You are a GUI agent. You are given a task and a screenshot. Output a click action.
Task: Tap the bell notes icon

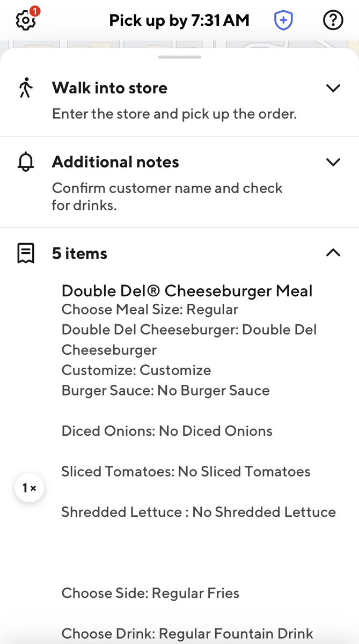[26, 162]
